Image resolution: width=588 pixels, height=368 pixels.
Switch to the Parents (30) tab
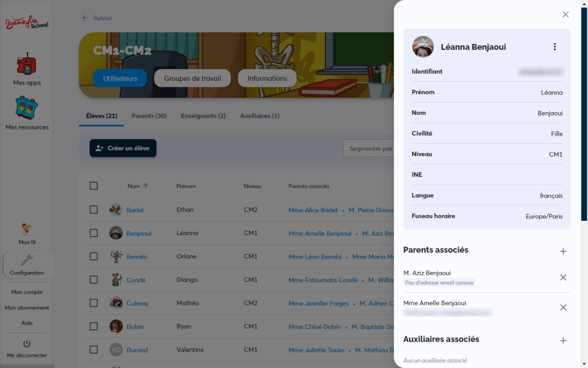point(149,116)
